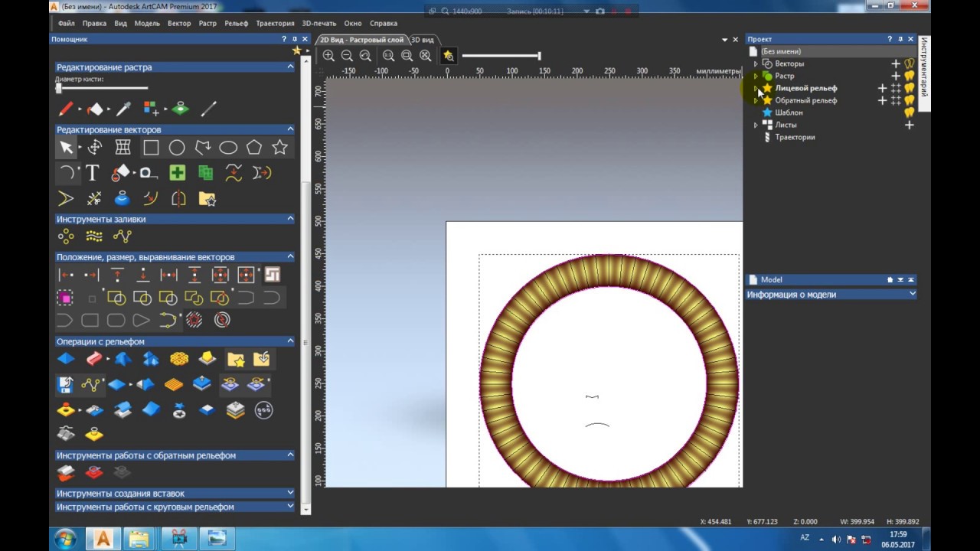Click zoom out magnifier in 2D view
The height and width of the screenshot is (551, 980).
(347, 56)
